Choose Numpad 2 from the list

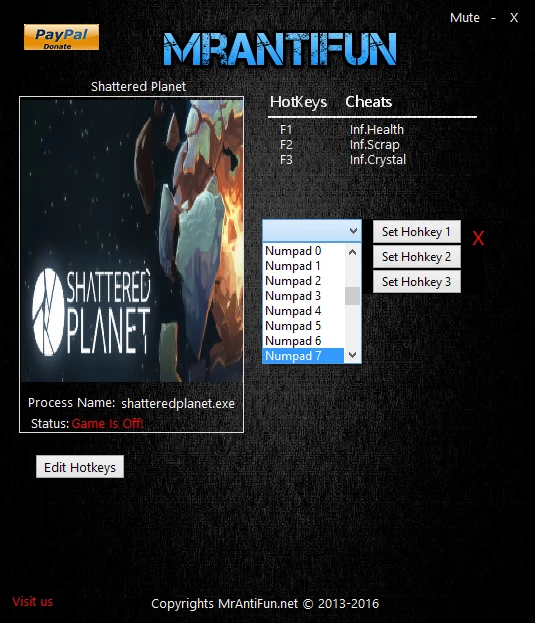pyautogui.click(x=303, y=281)
